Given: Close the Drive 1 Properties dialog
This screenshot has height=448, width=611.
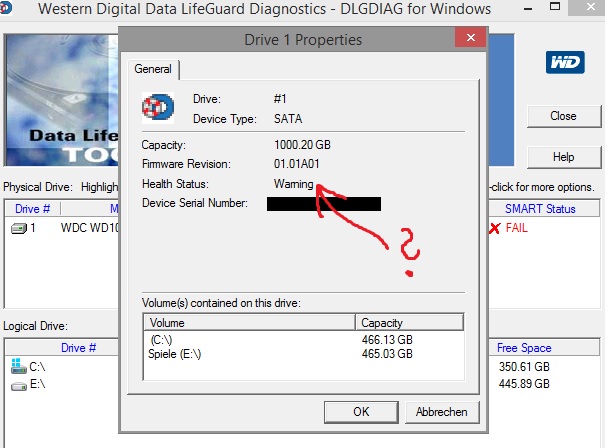Looking at the screenshot, I should pos(471,37).
